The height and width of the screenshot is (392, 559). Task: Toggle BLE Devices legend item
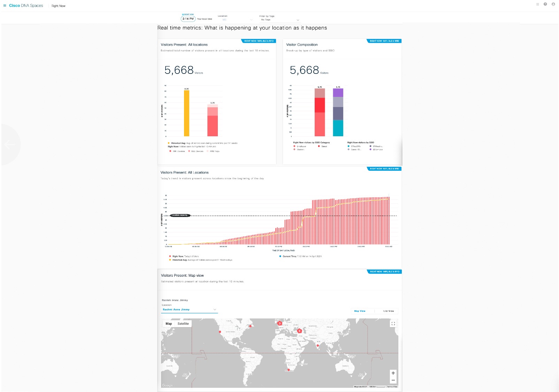pyautogui.click(x=196, y=151)
